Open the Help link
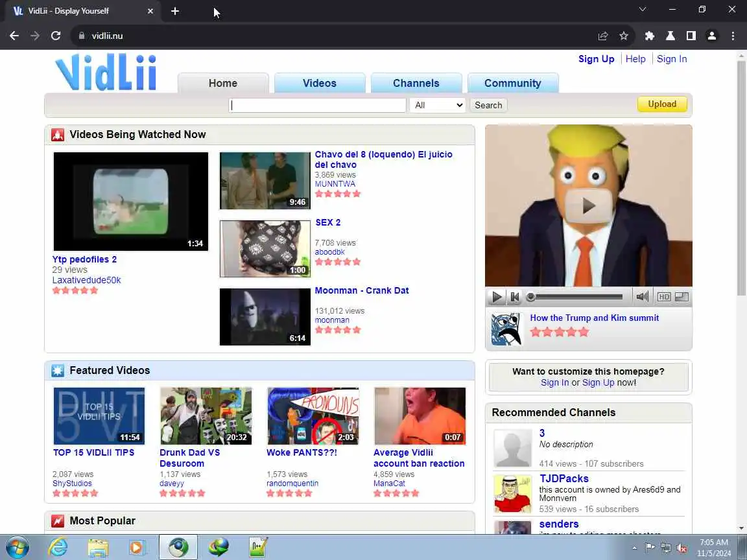Screen dimensions: 747x560 [x=635, y=59]
